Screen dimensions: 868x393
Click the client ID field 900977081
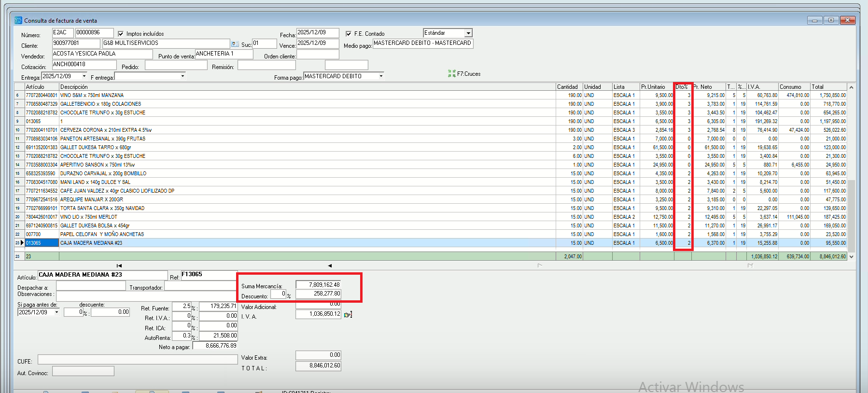click(x=76, y=43)
